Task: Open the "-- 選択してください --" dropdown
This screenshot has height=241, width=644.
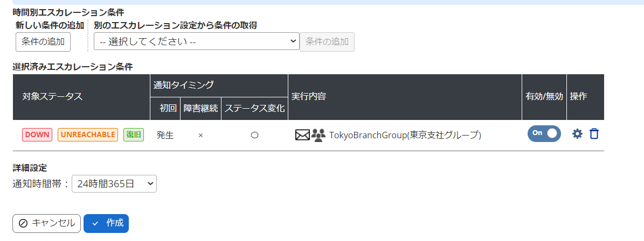Action: [x=196, y=41]
